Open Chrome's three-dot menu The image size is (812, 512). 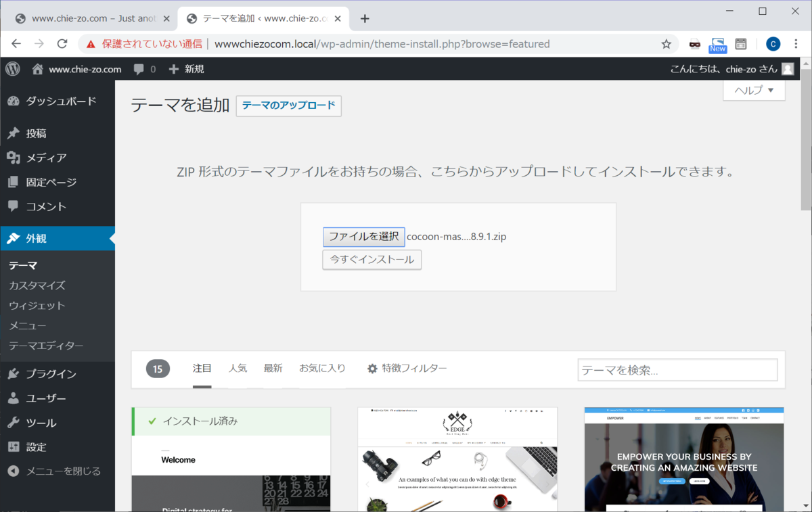795,43
